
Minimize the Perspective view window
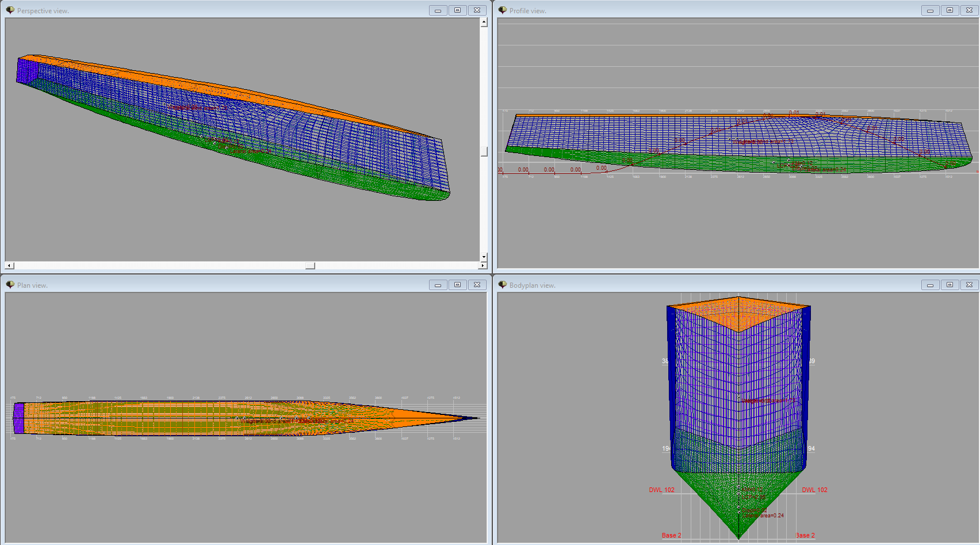tap(438, 10)
